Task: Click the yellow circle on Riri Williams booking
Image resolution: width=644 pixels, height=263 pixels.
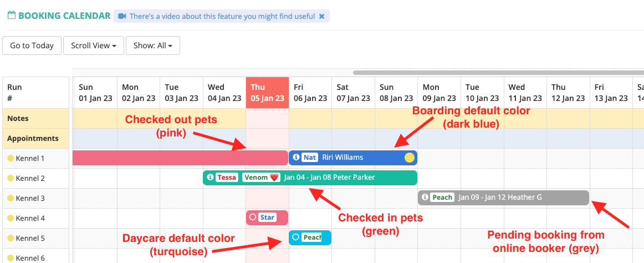Action: pos(409,158)
